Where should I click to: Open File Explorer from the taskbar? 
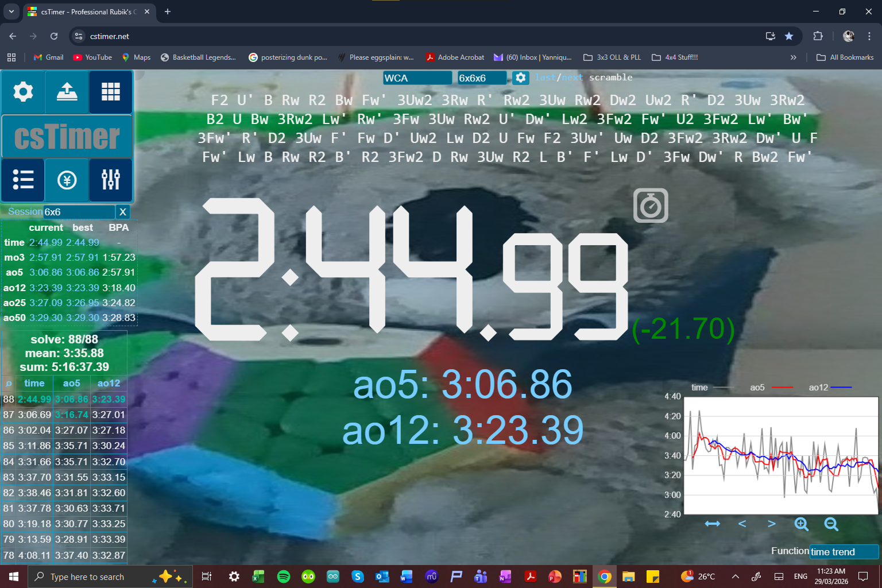[x=628, y=577]
